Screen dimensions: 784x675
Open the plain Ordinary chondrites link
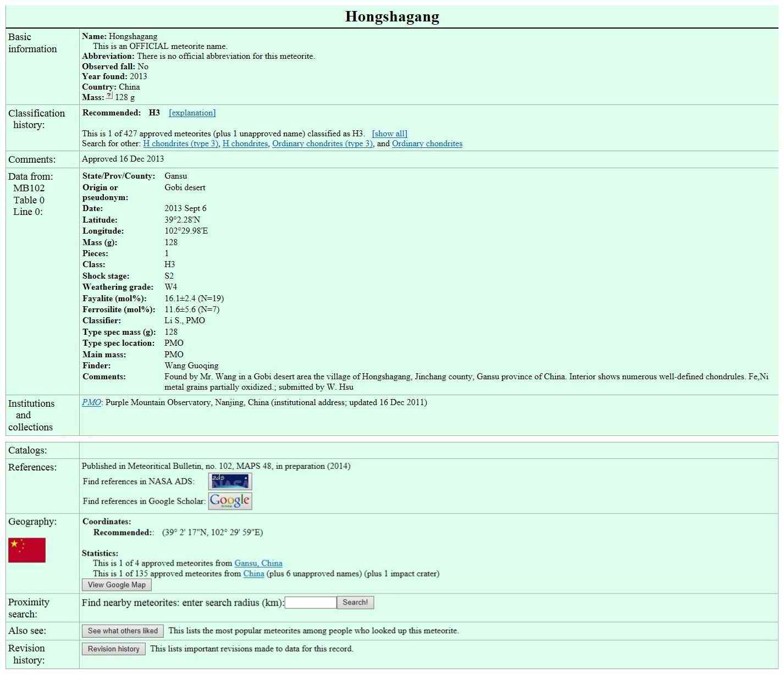coord(427,144)
